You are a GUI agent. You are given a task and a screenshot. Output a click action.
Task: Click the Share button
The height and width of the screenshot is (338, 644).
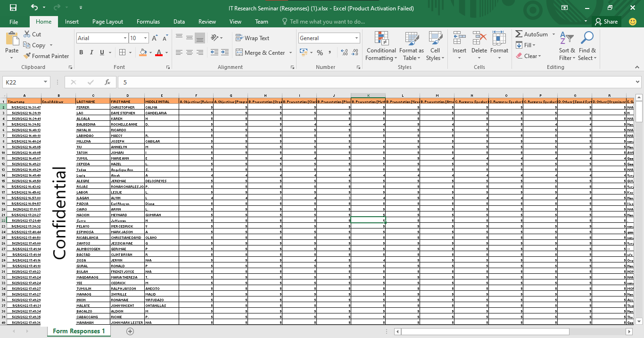(606, 22)
